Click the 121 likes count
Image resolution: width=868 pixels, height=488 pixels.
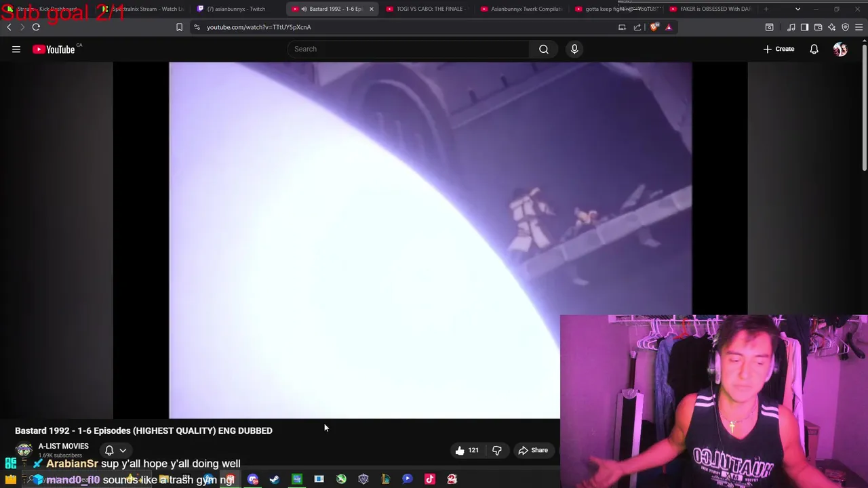pos(473,450)
